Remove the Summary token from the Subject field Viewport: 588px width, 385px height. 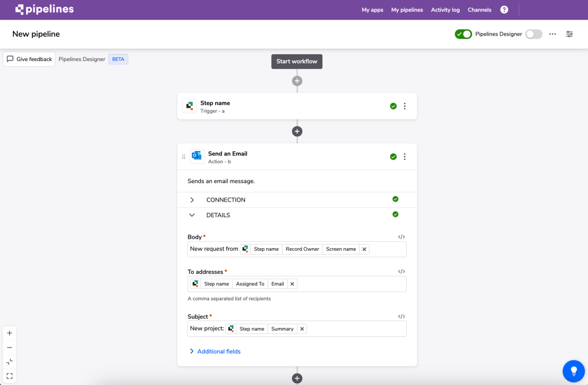pos(302,328)
